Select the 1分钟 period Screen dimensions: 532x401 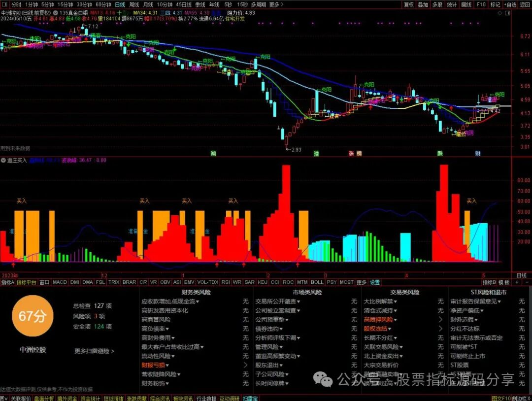click(x=31, y=4)
